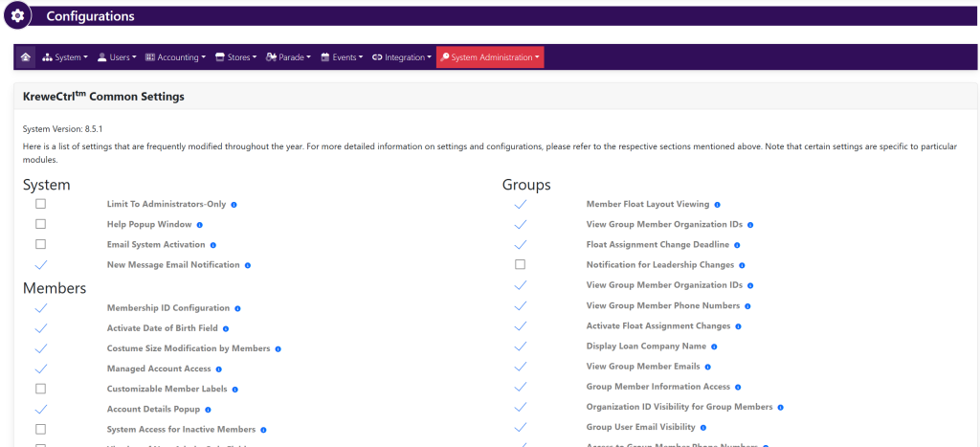Toggle the Email System Activation checkbox
This screenshot has height=447, width=980.
click(x=40, y=244)
